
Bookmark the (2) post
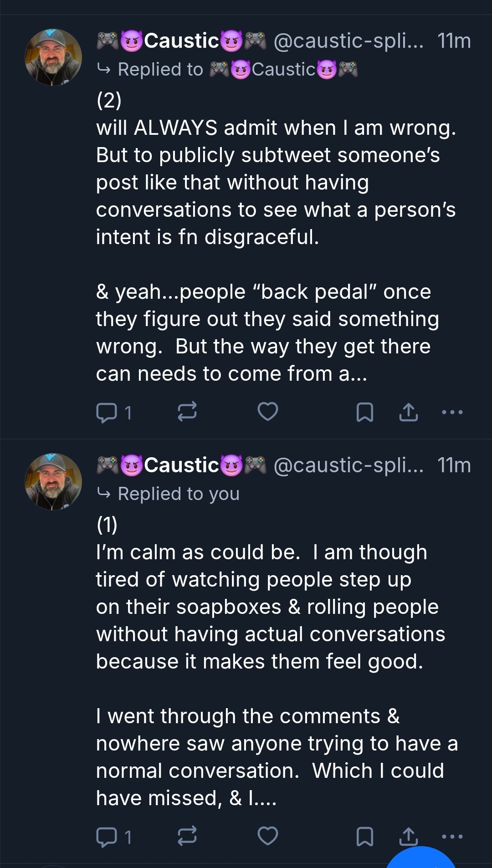(364, 412)
